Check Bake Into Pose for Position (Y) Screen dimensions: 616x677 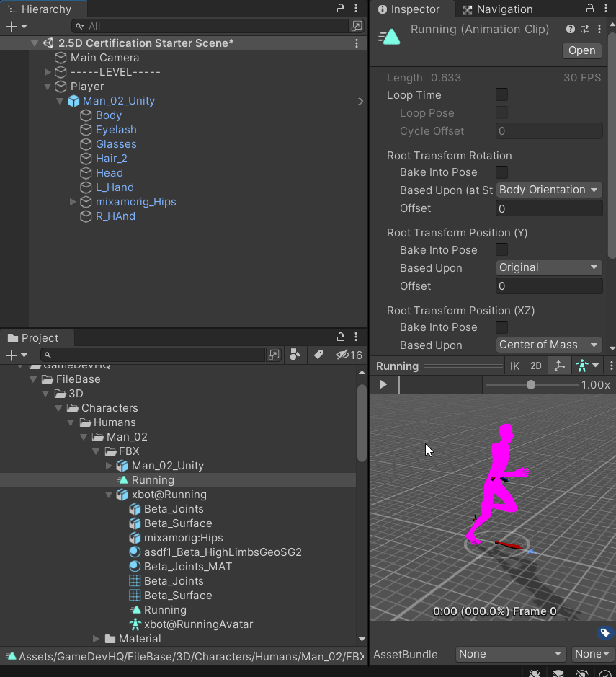[501, 249]
